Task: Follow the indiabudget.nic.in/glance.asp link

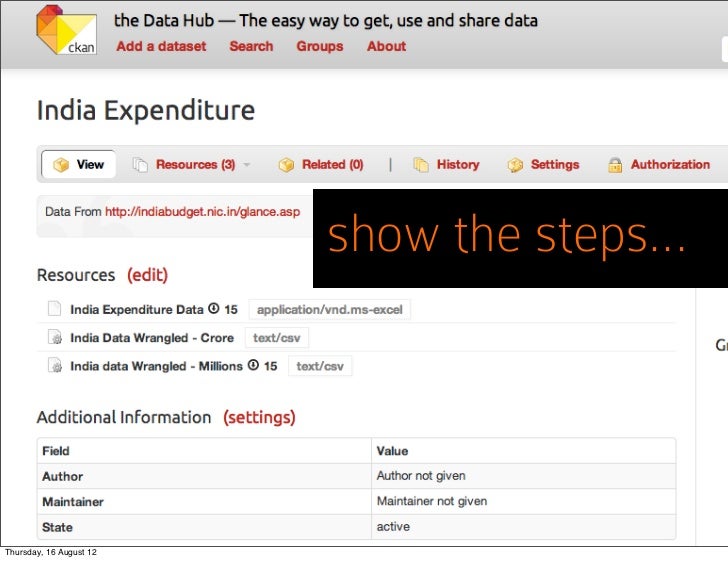Action: click(202, 212)
